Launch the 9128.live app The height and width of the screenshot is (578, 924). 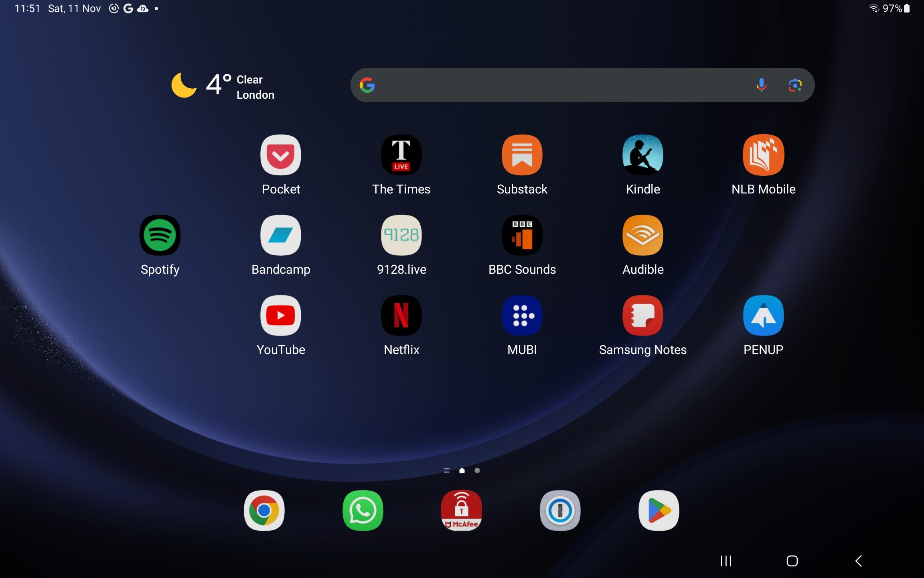tap(401, 235)
